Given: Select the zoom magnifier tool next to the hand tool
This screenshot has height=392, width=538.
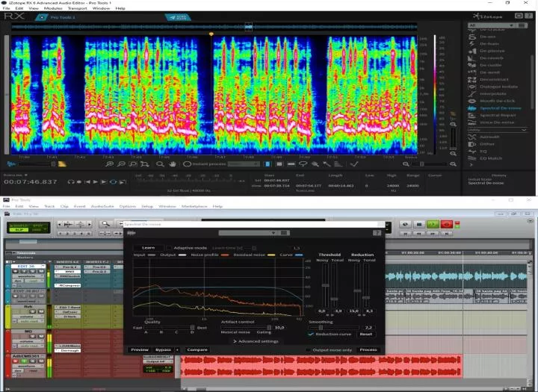Looking at the screenshot, I should pyautogui.click(x=160, y=164).
